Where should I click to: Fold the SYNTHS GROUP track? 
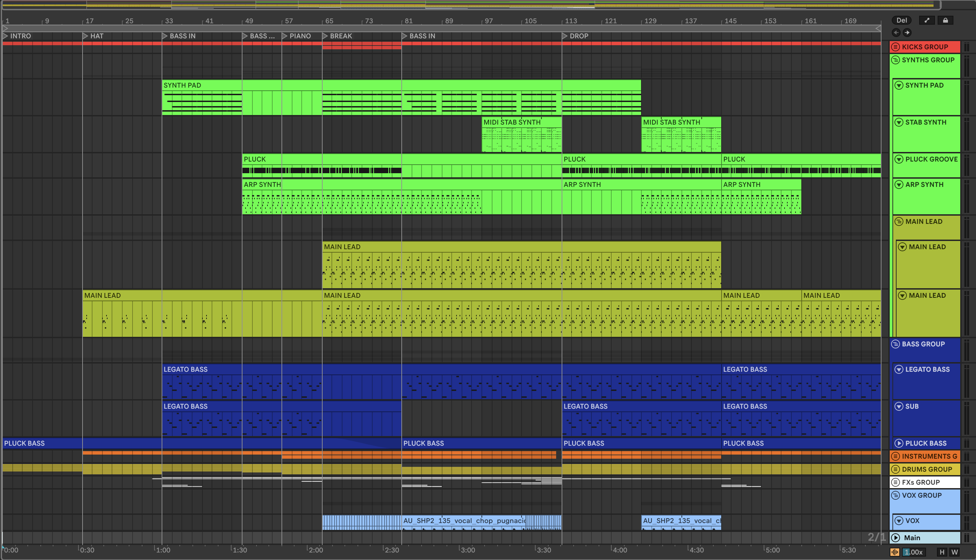(x=896, y=60)
